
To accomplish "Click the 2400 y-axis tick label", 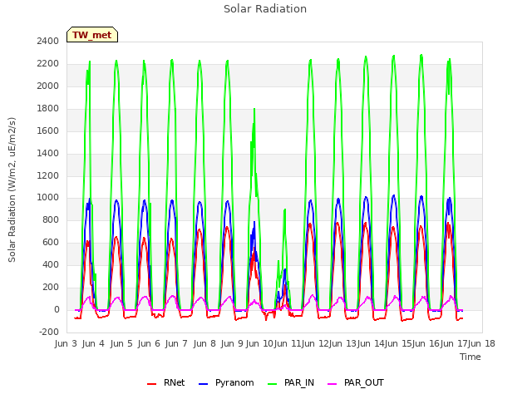I will pyautogui.click(x=48, y=41).
